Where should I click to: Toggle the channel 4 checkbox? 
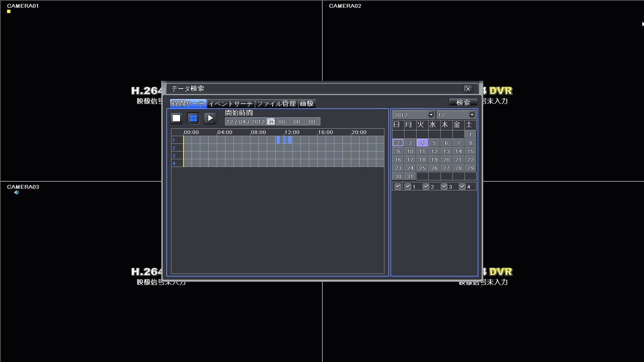pyautogui.click(x=462, y=187)
